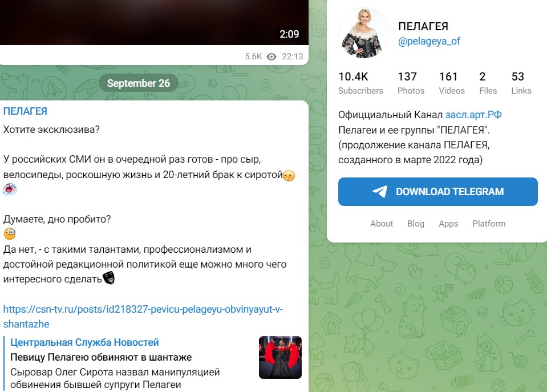This screenshot has height=392, width=547.
Task: Click the eye views icon under video
Action: 272,56
